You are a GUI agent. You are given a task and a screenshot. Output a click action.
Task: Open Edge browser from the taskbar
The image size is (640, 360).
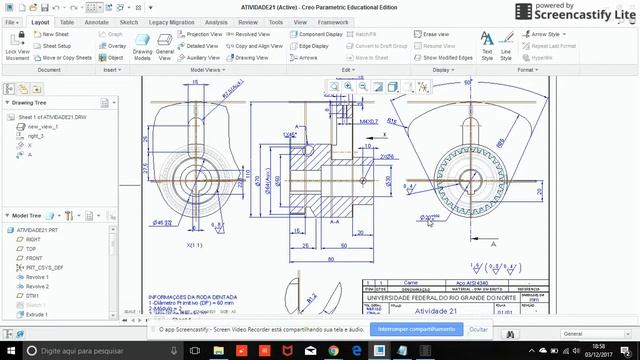tap(356, 351)
